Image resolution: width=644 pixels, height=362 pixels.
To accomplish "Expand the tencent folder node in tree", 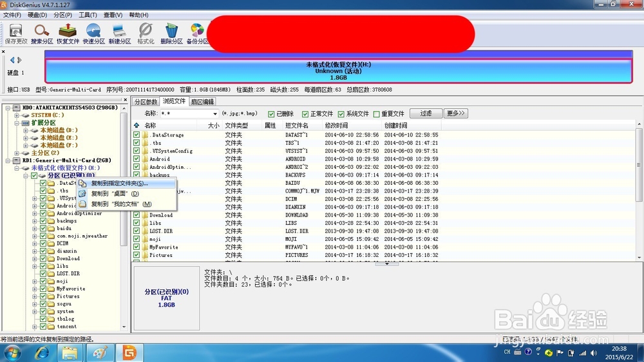I will [35, 327].
